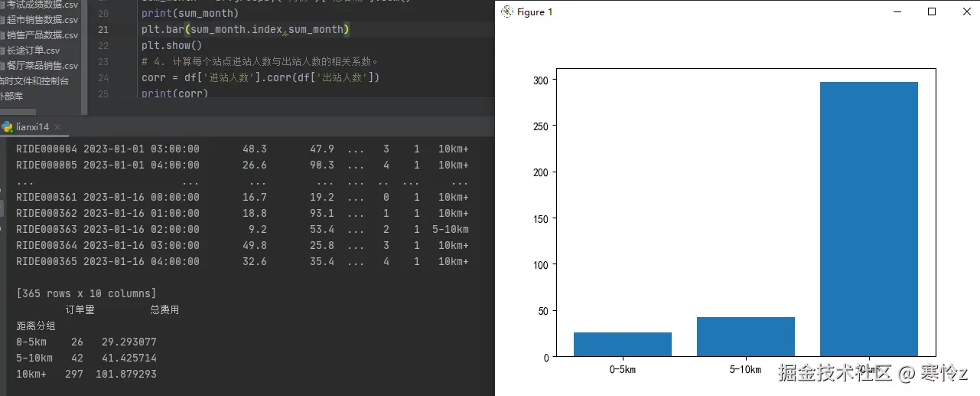Click the 300 y-axis tick label in Figure 1
The height and width of the screenshot is (396, 980).
pos(542,80)
